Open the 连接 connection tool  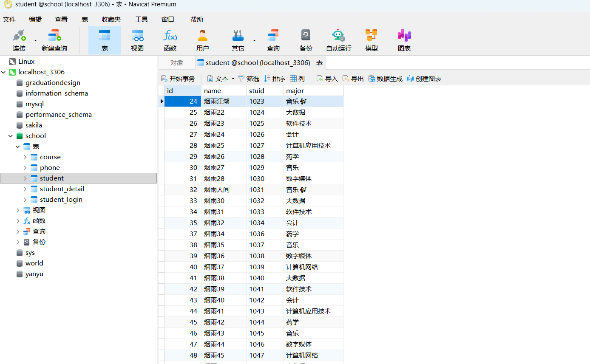[19, 40]
